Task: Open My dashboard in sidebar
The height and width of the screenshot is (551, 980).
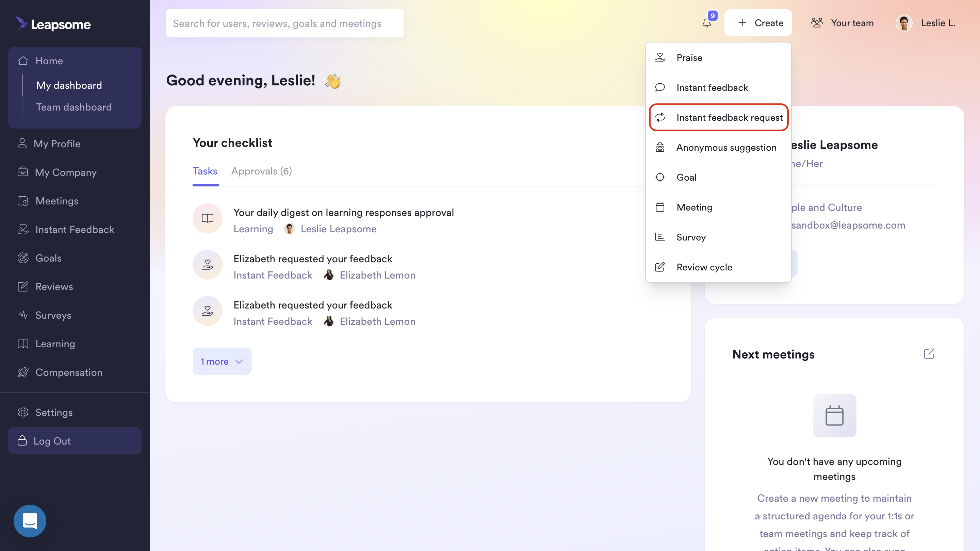Action: (x=69, y=85)
